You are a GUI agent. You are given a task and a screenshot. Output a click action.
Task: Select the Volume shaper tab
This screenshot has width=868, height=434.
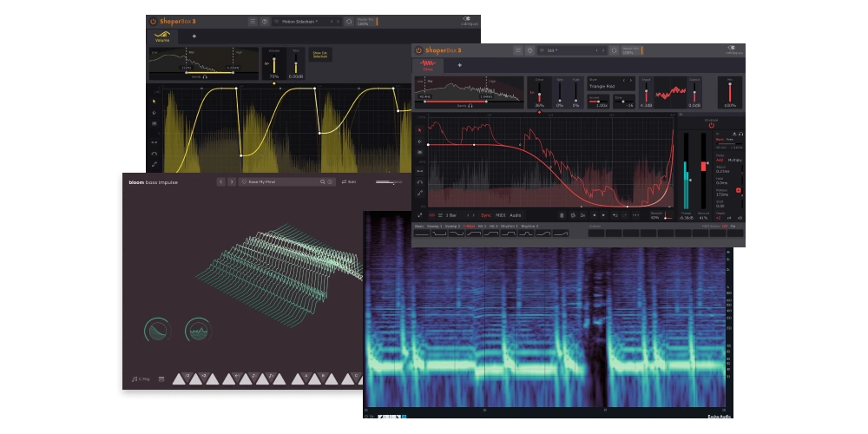coord(162,36)
